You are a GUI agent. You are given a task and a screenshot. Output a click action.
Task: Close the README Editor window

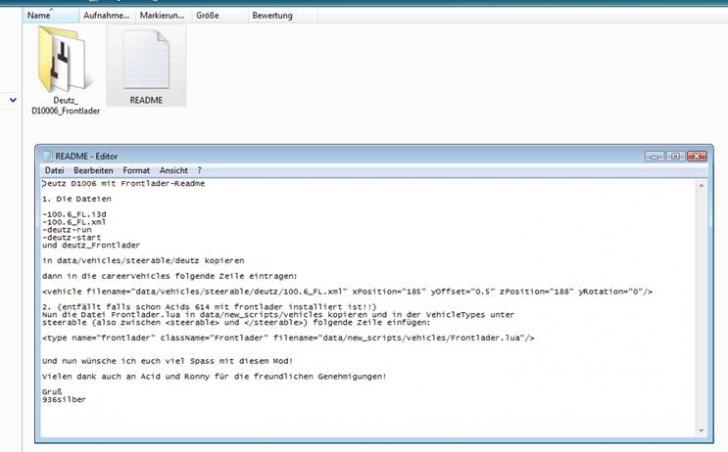(697, 156)
